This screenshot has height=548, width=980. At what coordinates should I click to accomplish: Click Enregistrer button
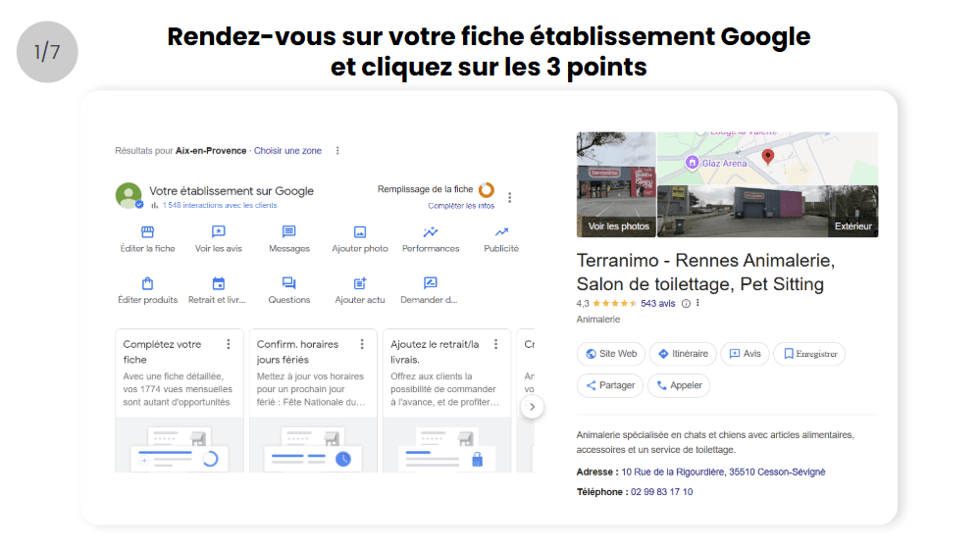[x=809, y=354]
